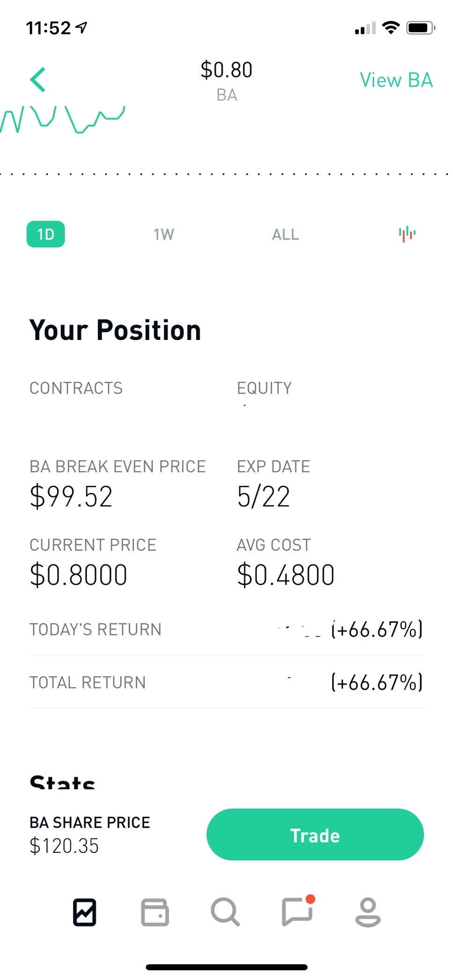The image size is (453, 980).
Task: Tap Today's Return row
Action: (x=226, y=629)
